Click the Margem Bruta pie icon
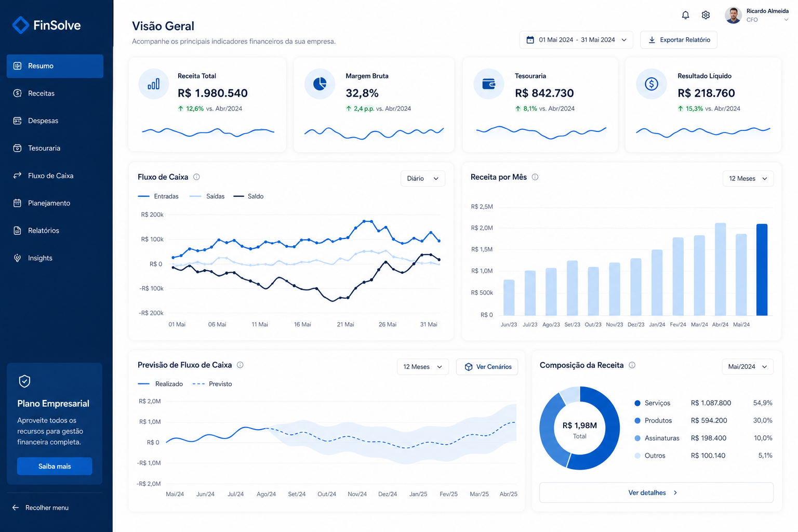Image resolution: width=798 pixels, height=532 pixels. tap(320, 84)
